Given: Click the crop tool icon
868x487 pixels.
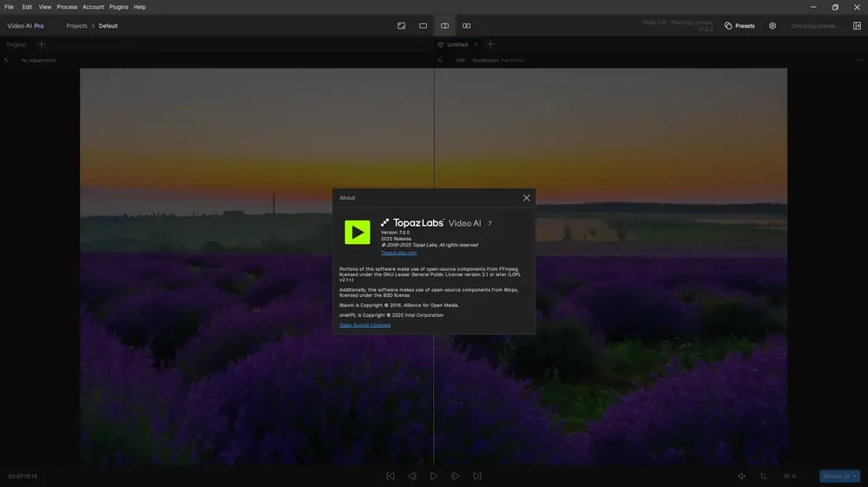Looking at the screenshot, I should point(763,476).
